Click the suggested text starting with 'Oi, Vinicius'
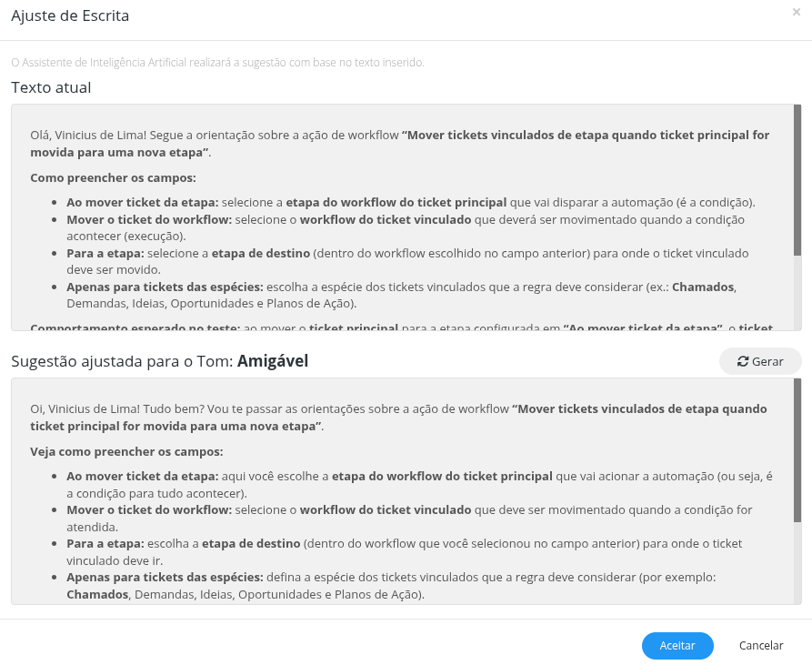Viewport: 812px width, 665px height. tap(399, 418)
